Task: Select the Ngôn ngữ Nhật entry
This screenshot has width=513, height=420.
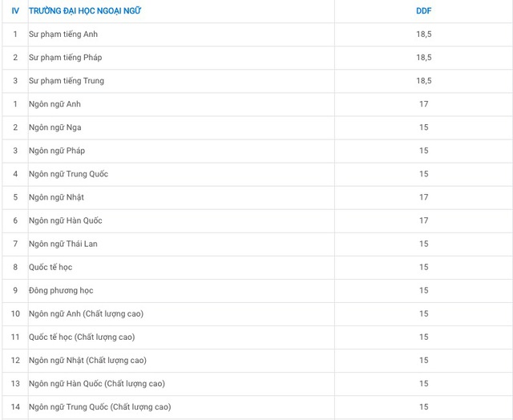Action: pyautogui.click(x=56, y=197)
